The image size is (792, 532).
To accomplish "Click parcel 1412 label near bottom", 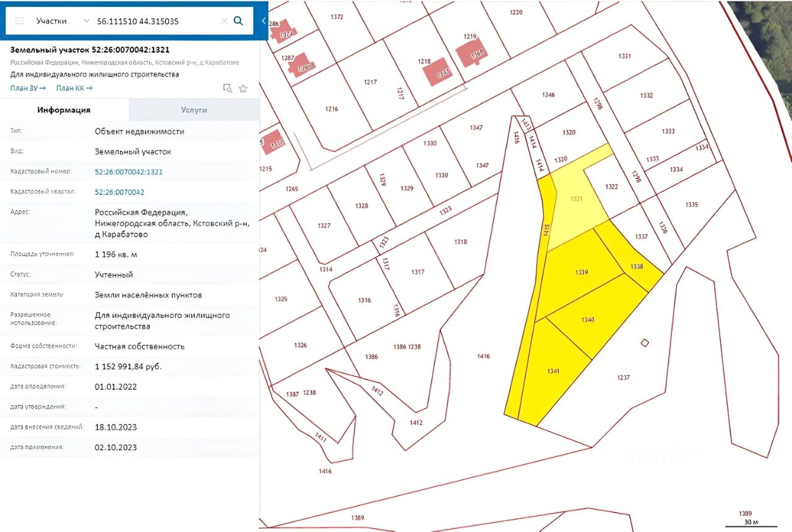I will click(416, 423).
